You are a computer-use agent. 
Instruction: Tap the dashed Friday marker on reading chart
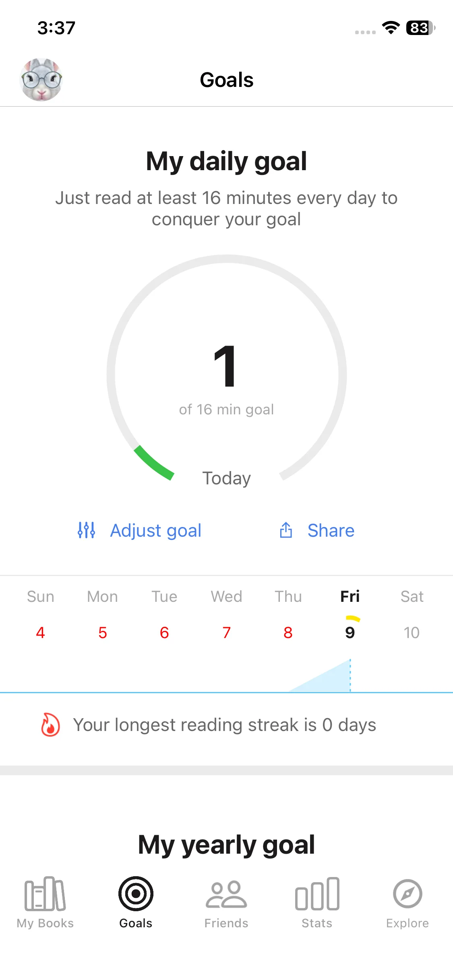tap(350, 676)
